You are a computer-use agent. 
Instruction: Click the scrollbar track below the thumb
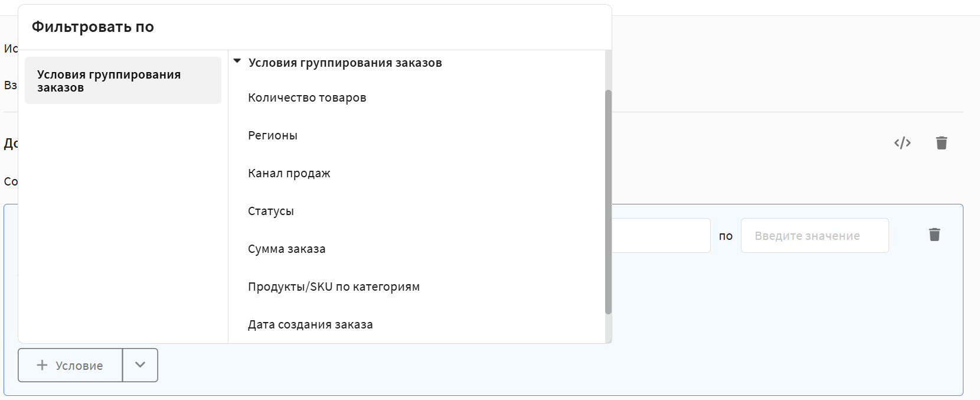[x=608, y=329]
